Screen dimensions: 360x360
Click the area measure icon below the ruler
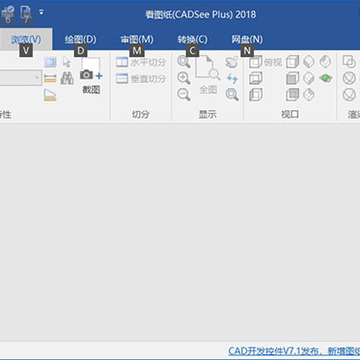tap(50, 95)
